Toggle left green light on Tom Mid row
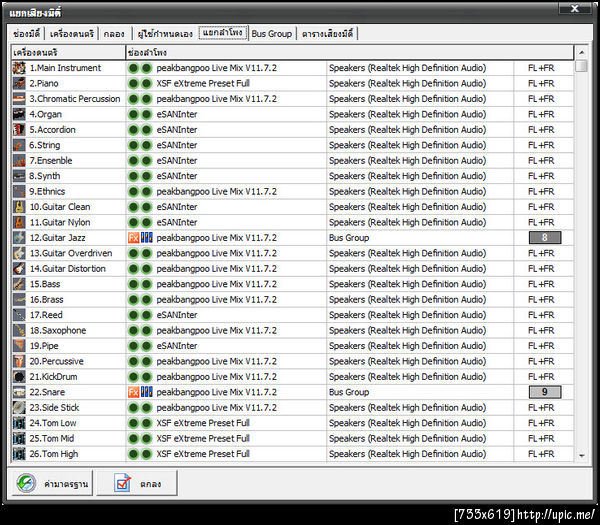 click(x=133, y=439)
